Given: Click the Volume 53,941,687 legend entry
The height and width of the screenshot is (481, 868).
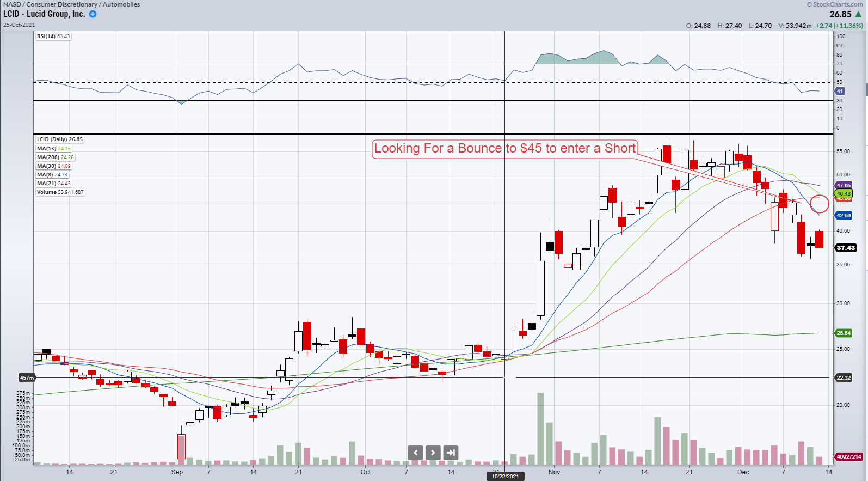Looking at the screenshot, I should click(x=60, y=192).
